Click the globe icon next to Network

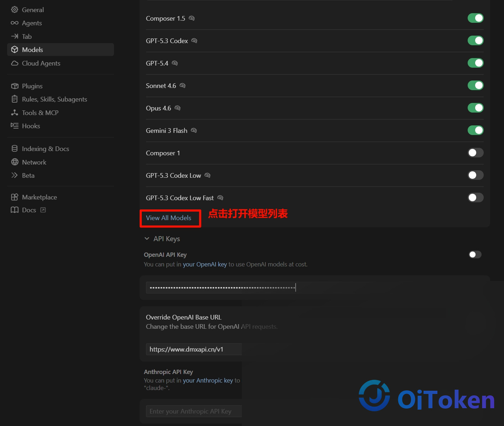(15, 162)
